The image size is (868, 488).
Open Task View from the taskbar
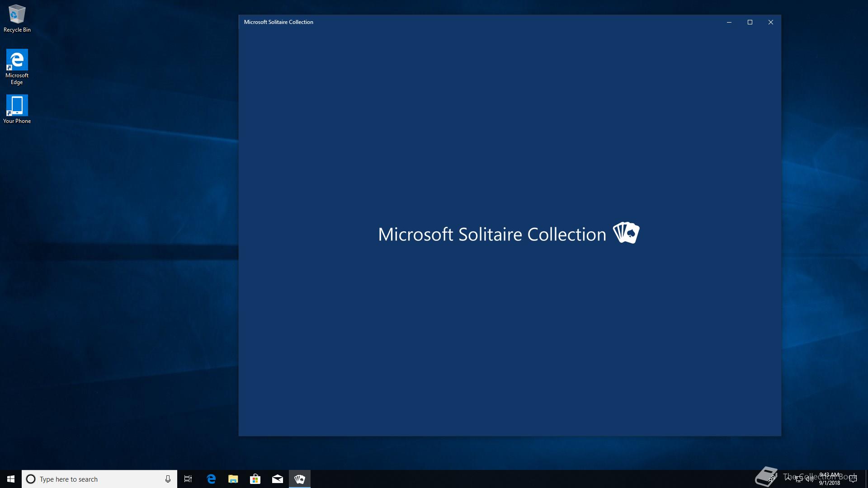tap(188, 479)
